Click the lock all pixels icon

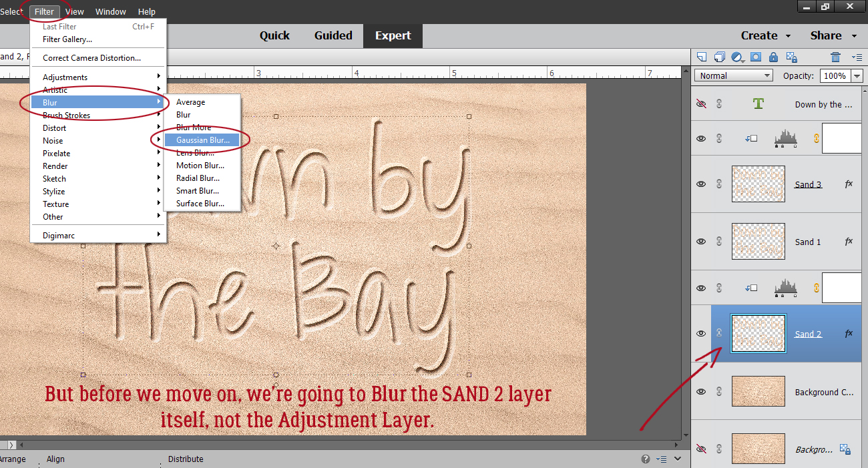tap(773, 57)
